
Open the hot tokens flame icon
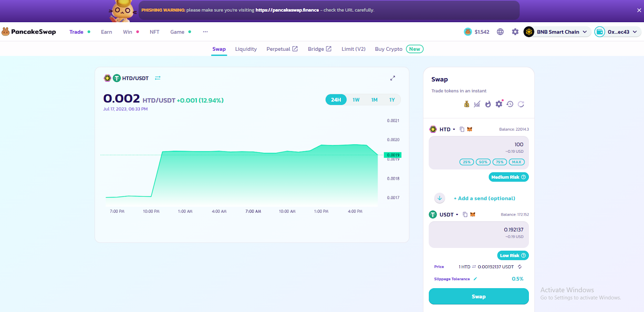point(488,104)
